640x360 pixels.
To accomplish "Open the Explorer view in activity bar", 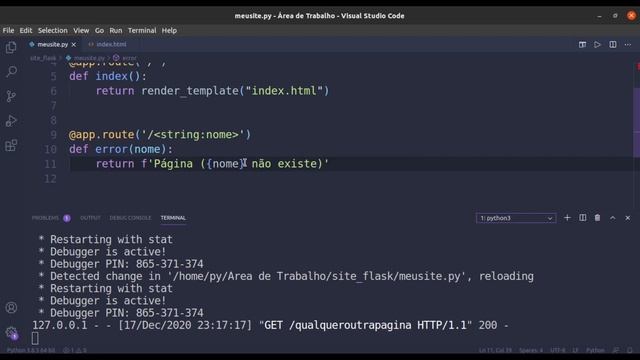I will (x=11, y=47).
